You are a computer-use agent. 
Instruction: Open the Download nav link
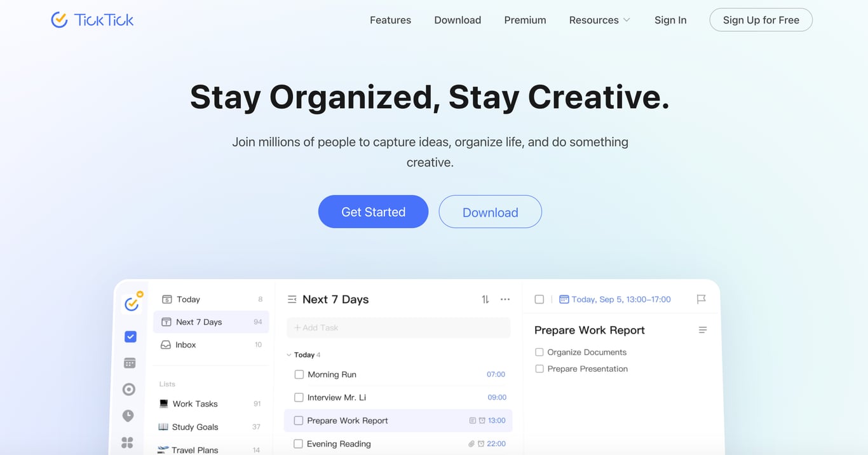click(458, 20)
